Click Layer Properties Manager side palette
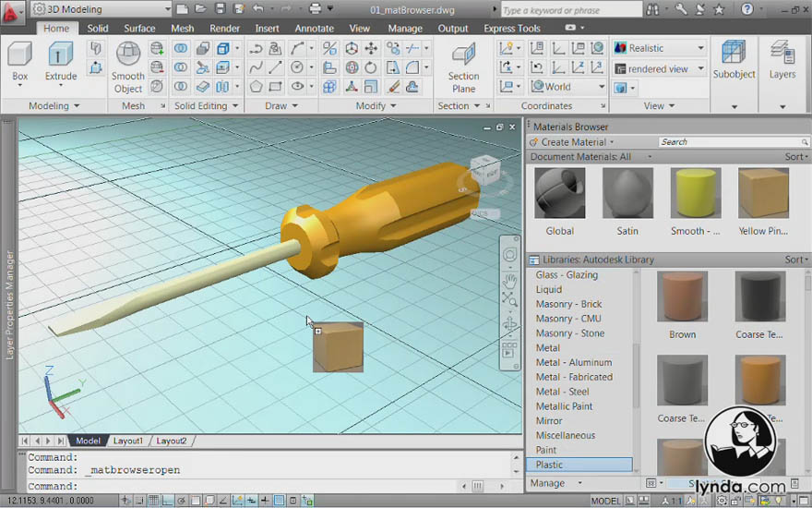 (9, 306)
